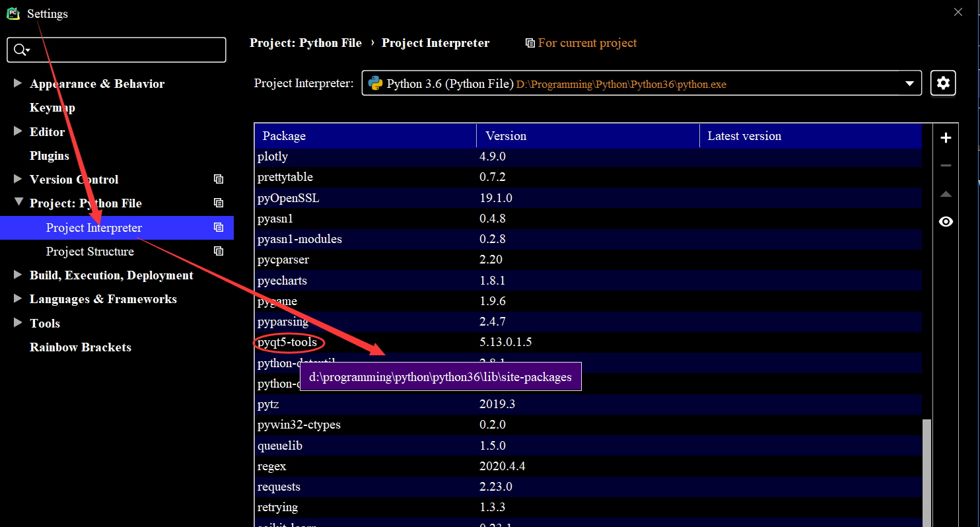Click the Python icon in interpreter selector
The height and width of the screenshot is (527, 980).
pos(375,84)
